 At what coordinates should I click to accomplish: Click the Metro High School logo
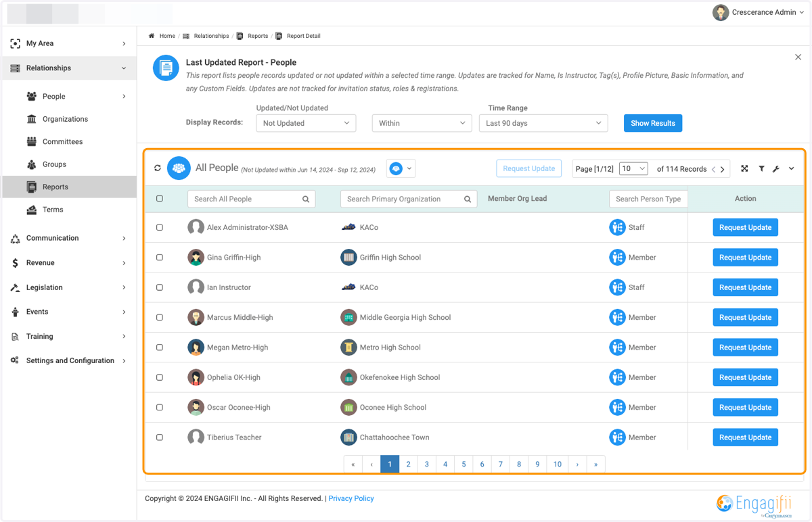pos(348,347)
